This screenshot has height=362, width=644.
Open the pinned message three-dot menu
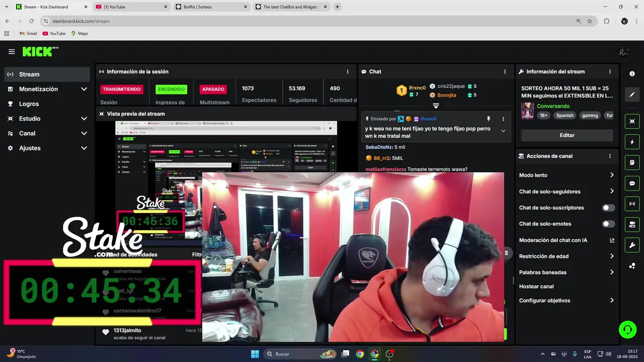tap(503, 119)
